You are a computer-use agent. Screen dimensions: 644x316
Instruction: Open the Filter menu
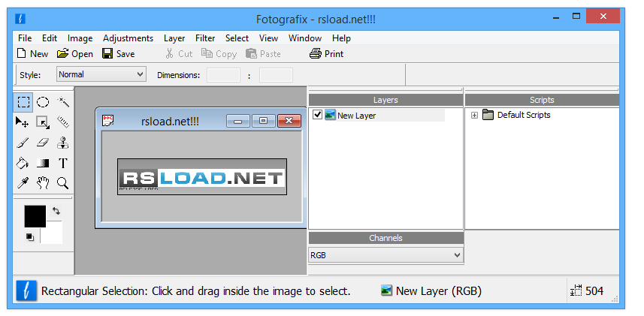[x=205, y=38]
